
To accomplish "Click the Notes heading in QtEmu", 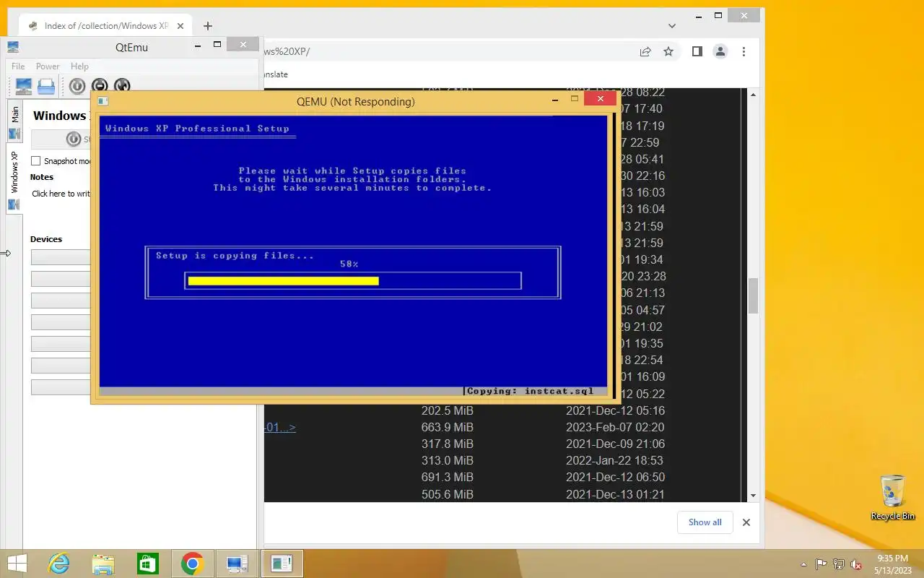I will point(42,177).
